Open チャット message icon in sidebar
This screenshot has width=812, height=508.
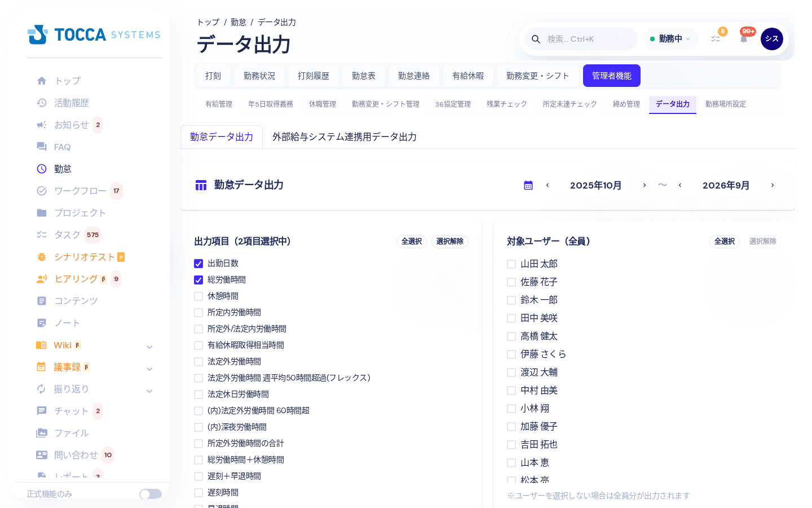tap(42, 411)
